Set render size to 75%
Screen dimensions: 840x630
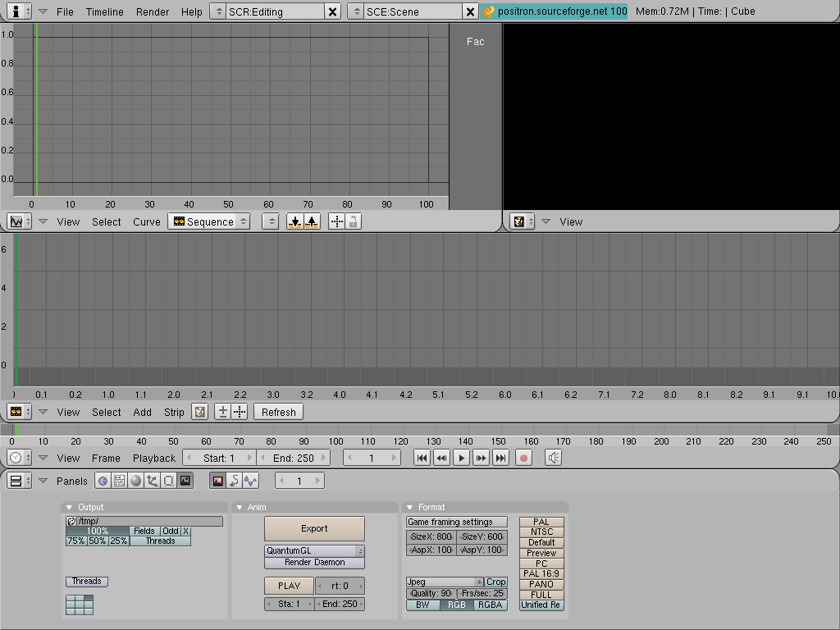(76, 541)
